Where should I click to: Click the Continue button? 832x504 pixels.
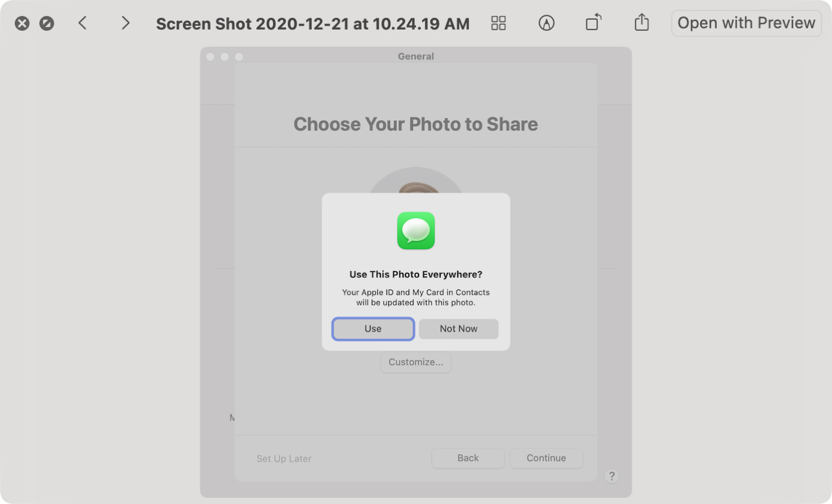click(547, 458)
